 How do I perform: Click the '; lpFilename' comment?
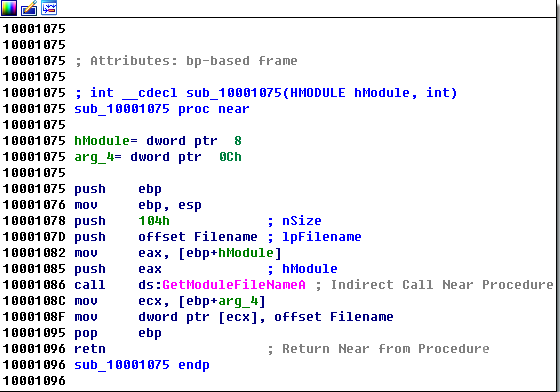[x=314, y=237]
